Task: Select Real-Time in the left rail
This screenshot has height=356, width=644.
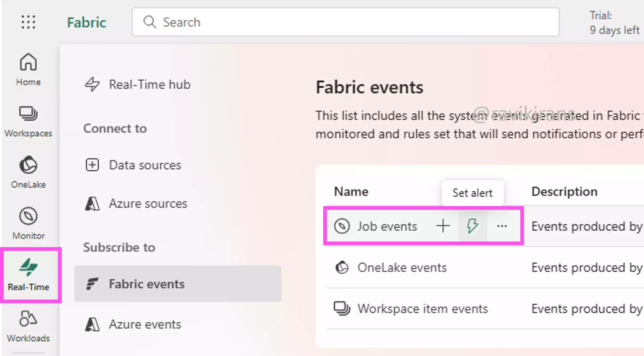Action: click(x=28, y=275)
